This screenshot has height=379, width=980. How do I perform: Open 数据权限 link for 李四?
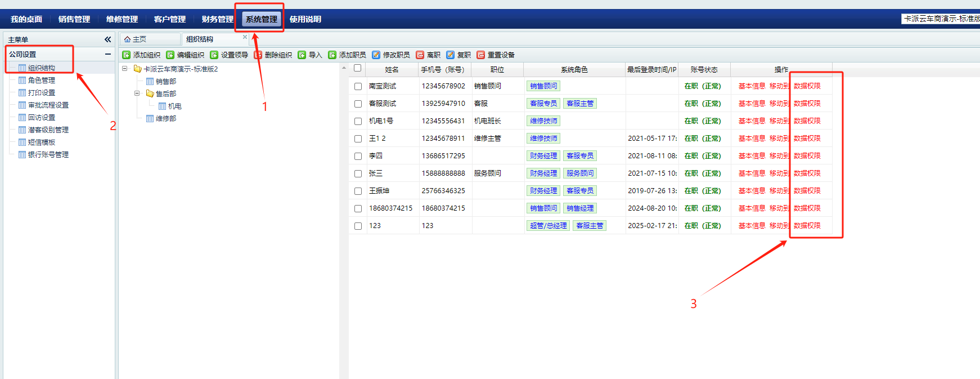807,156
